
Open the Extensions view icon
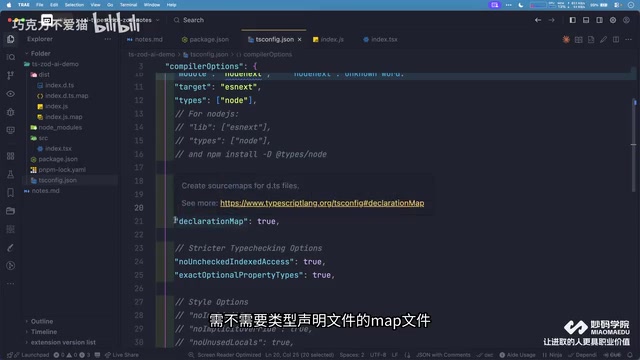[11, 156]
